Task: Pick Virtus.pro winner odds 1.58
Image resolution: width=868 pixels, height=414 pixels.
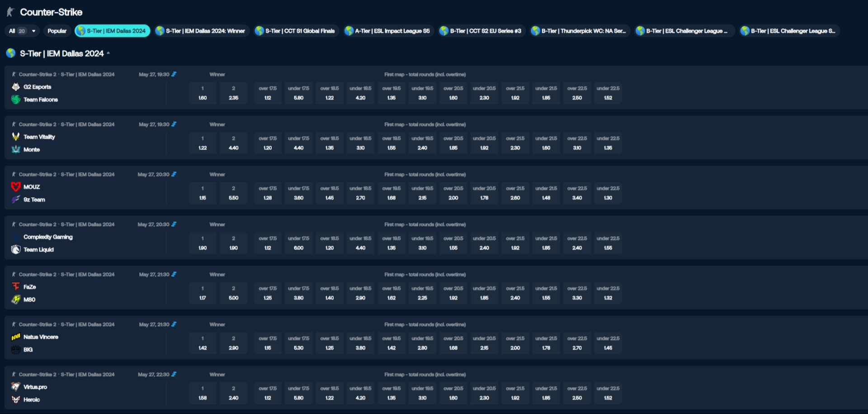Action: coord(203,393)
